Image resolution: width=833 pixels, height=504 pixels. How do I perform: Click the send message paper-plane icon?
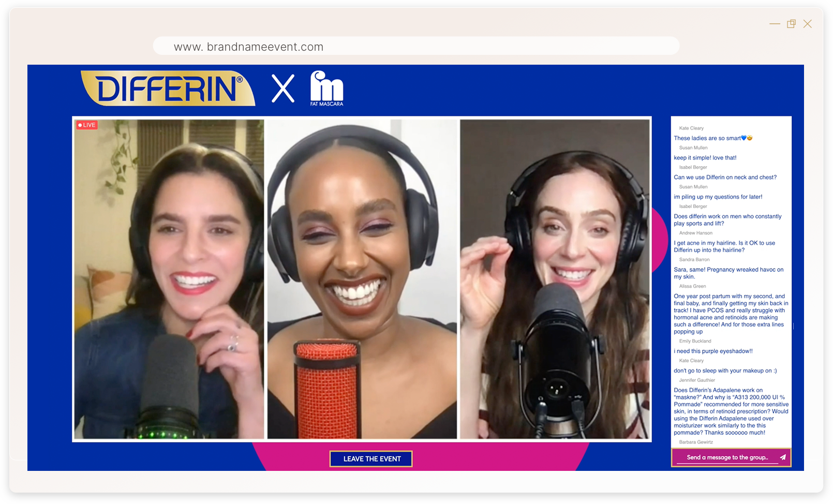tap(783, 457)
